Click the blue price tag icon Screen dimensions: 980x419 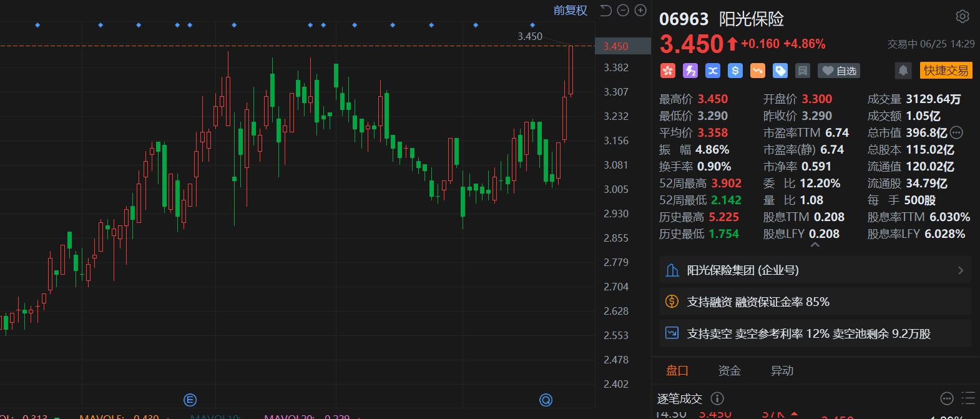click(780, 71)
